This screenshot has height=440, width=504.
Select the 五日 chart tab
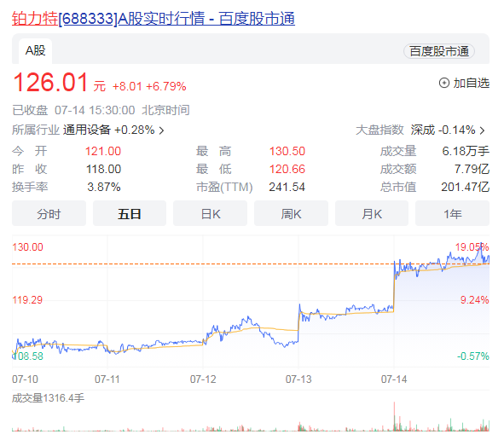point(130,213)
